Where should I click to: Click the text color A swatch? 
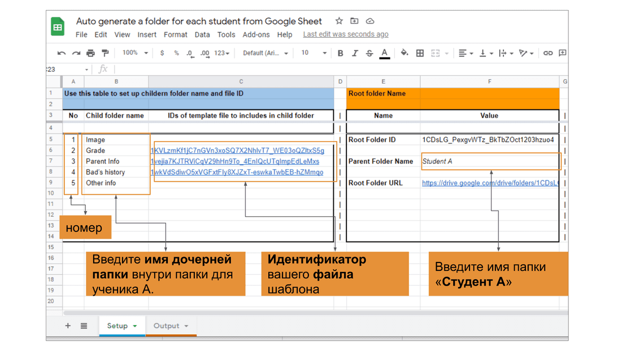384,53
